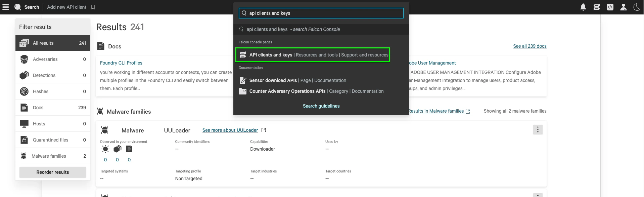Click the observed stacked-cube detections icon
The height and width of the screenshot is (197, 644).
click(118, 149)
